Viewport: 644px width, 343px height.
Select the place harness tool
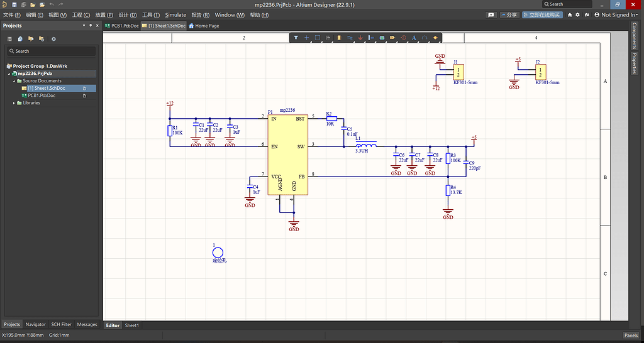click(x=371, y=38)
